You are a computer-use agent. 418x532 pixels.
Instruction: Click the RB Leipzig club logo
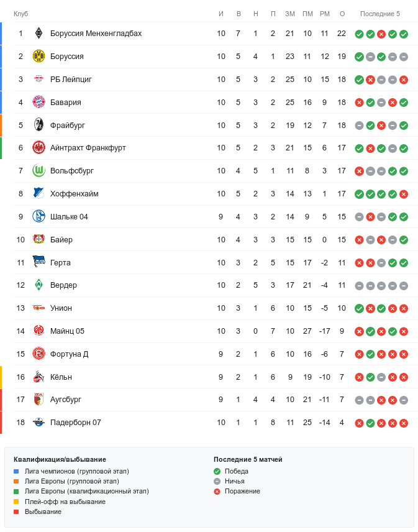click(x=39, y=80)
